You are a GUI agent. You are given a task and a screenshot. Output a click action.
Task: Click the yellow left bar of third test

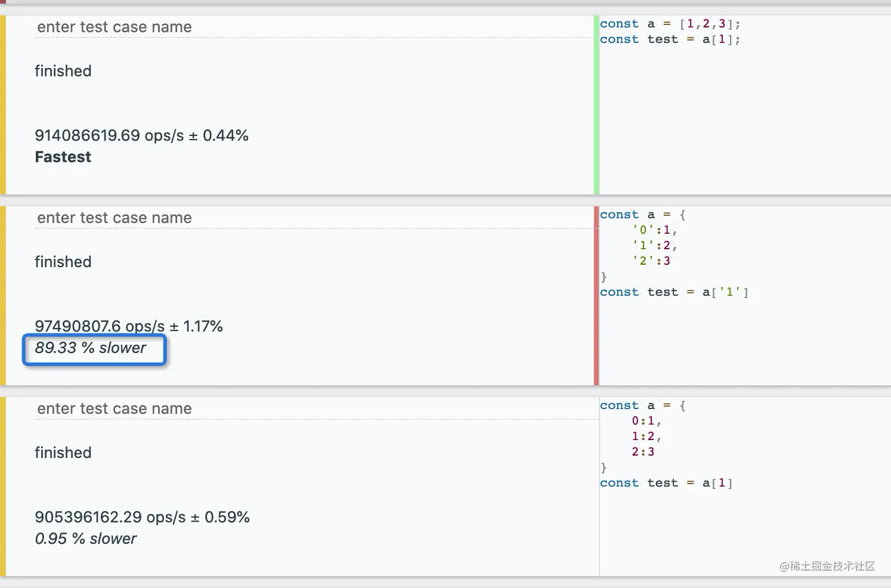[3, 487]
